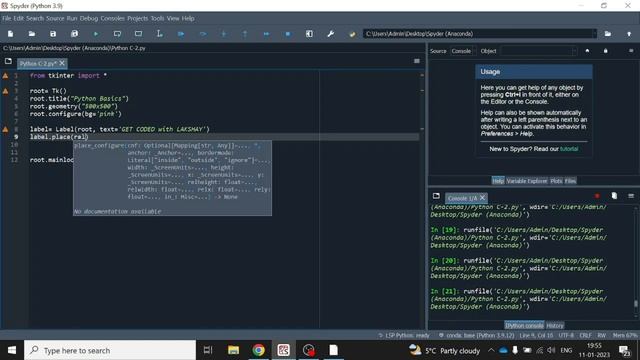Click the debugger Step into function icon

tap(224, 34)
